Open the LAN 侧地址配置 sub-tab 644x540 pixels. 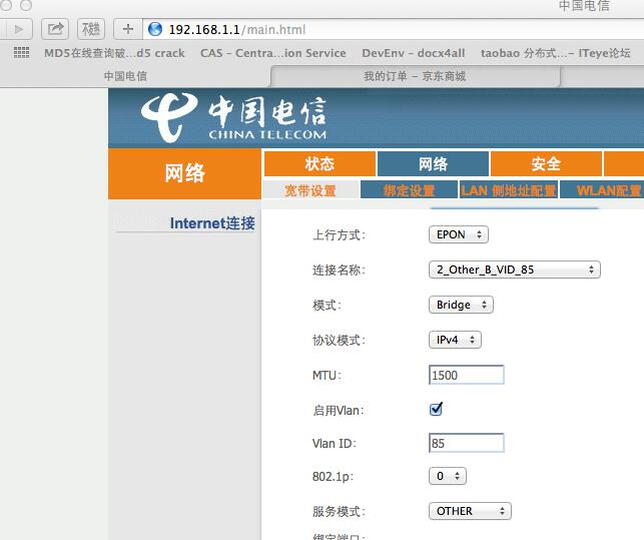coord(508,191)
